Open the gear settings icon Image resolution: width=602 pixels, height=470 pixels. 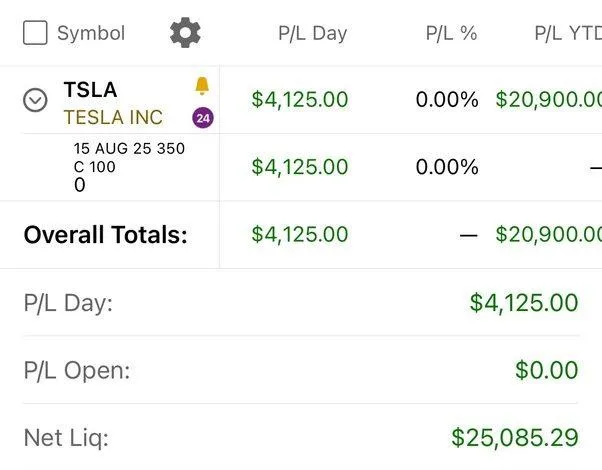(x=185, y=33)
